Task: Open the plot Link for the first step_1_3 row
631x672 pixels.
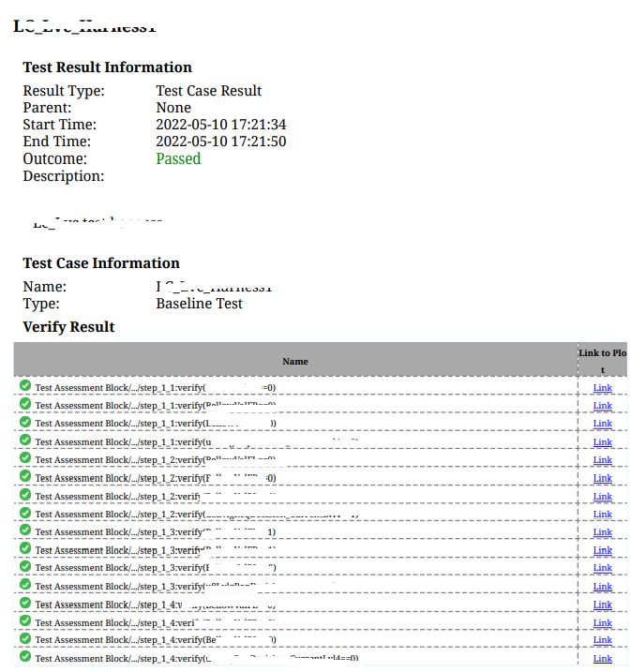Action: click(x=602, y=532)
